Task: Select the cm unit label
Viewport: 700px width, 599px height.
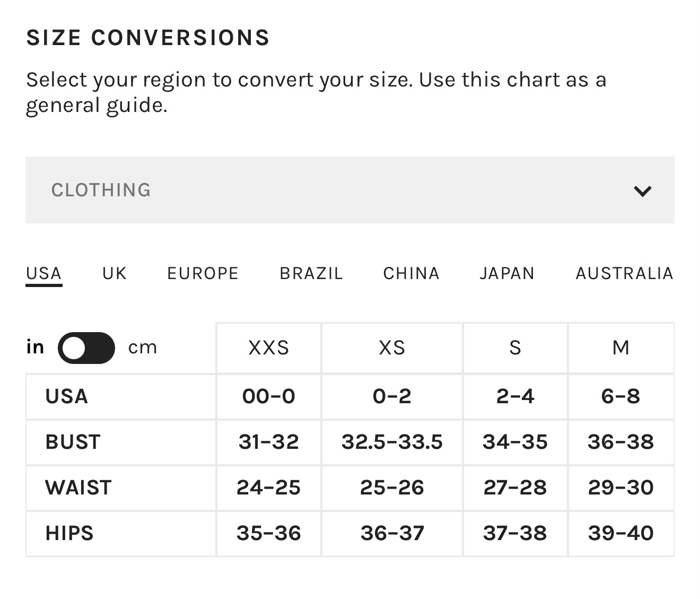Action: pos(143,348)
